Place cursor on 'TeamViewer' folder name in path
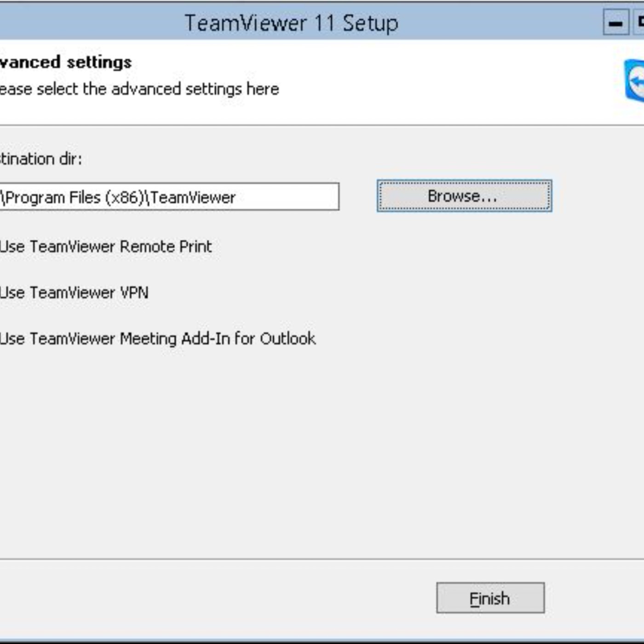 [192, 197]
